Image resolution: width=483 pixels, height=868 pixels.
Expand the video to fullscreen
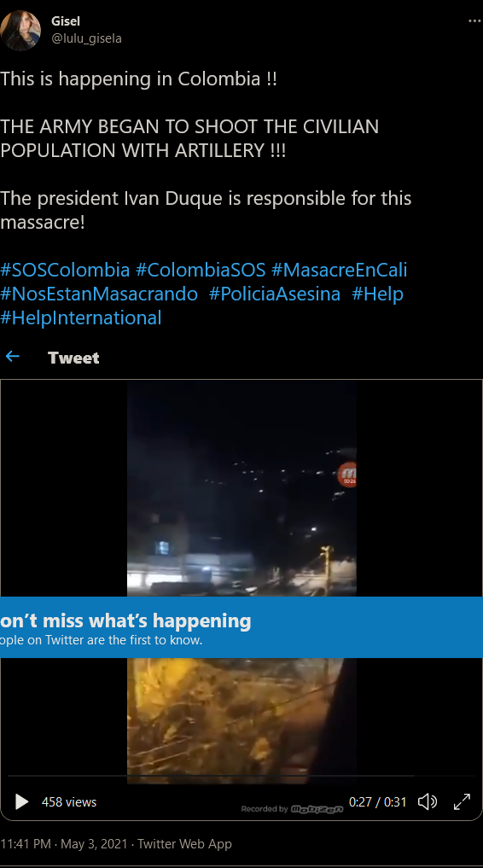pos(462,801)
